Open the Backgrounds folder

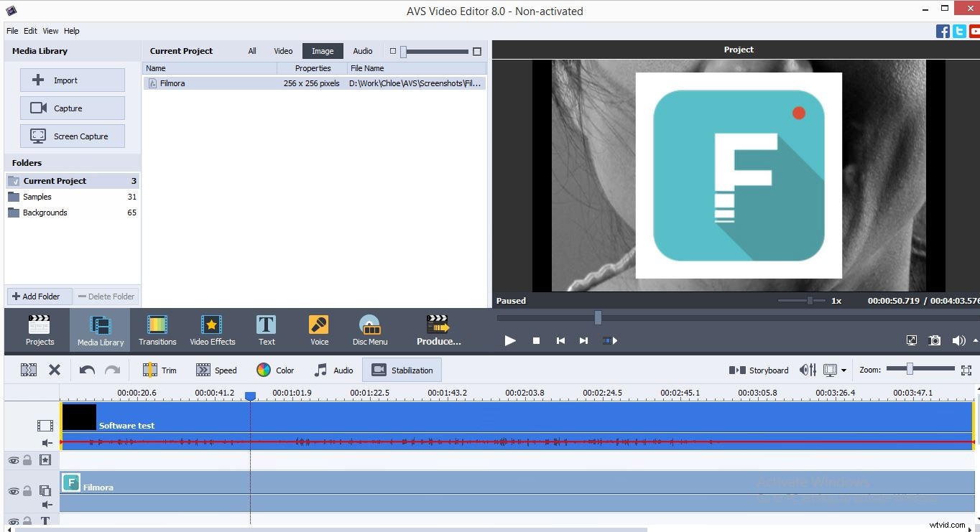click(45, 212)
